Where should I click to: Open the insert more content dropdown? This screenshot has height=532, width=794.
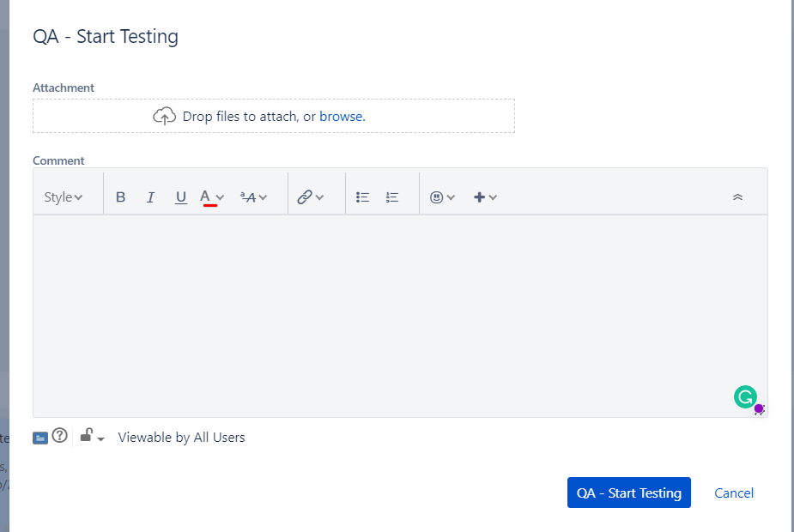(x=484, y=196)
